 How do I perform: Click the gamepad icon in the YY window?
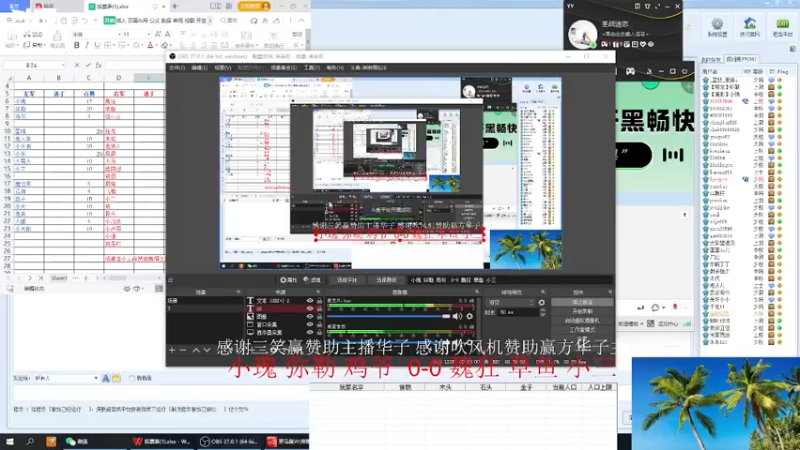[631, 71]
